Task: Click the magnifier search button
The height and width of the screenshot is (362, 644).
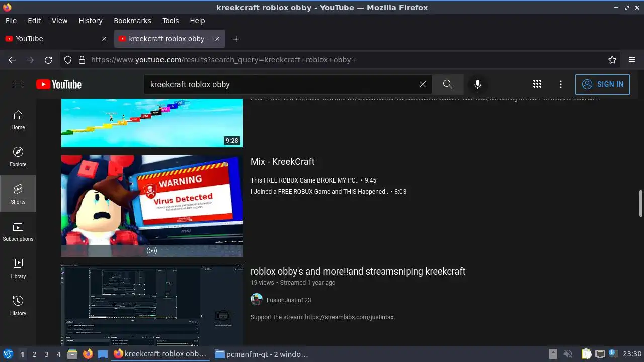Action: [448, 84]
